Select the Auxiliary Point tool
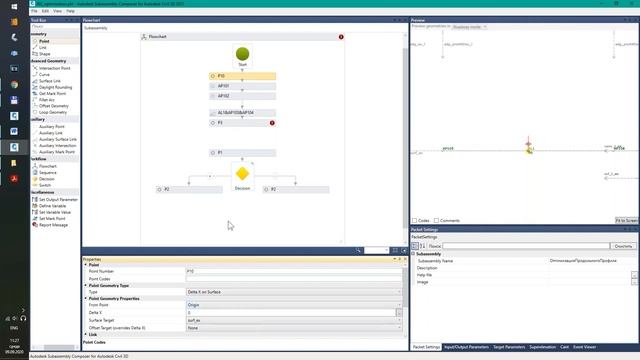 click(x=51, y=127)
